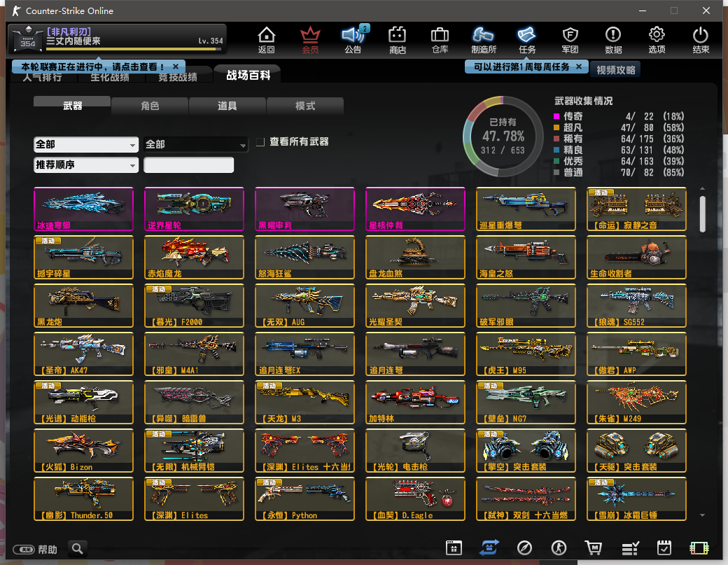This screenshot has height=565, width=728.
Task: Switch to the 模式 modes tab
Action: coord(305,106)
